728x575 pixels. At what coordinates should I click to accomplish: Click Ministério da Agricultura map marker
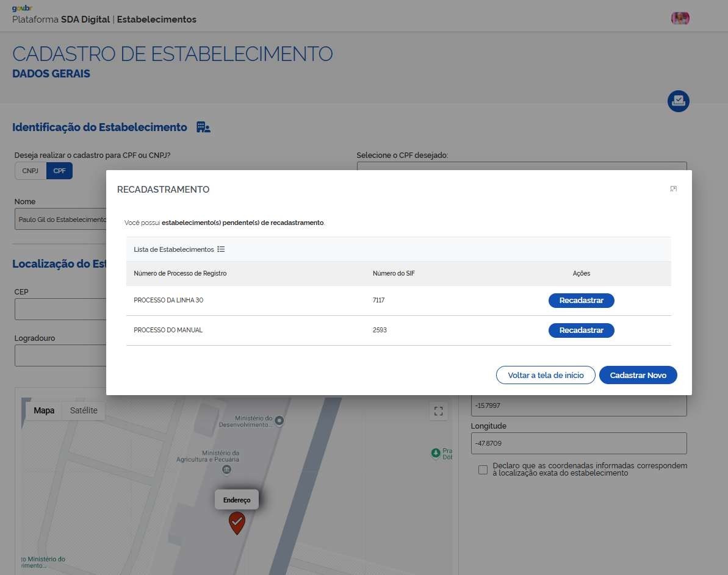click(x=226, y=470)
